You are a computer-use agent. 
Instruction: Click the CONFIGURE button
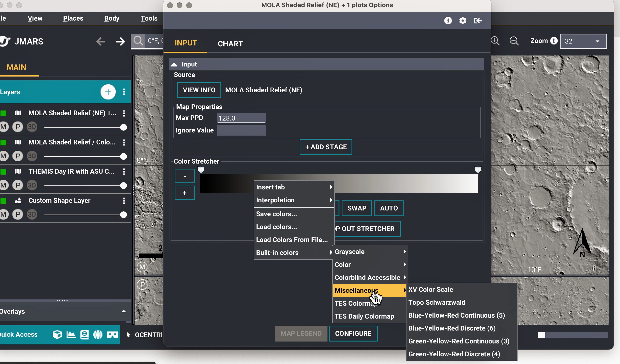point(353,334)
